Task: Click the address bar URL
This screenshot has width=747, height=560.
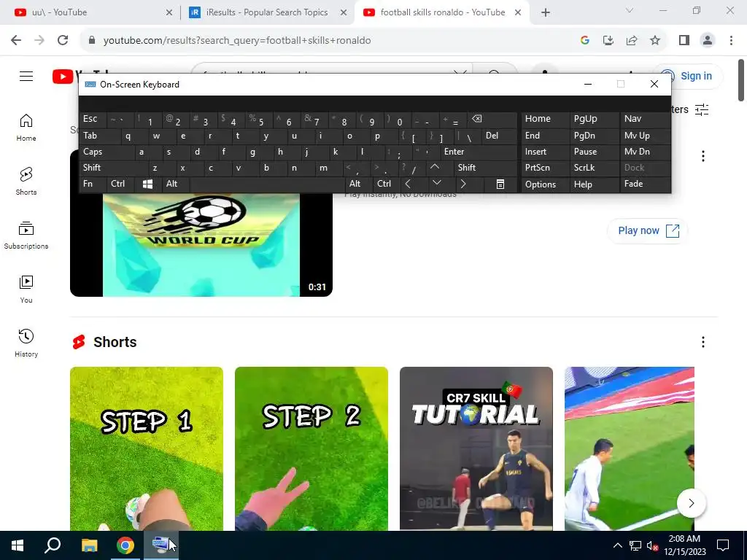Action: click(x=237, y=41)
